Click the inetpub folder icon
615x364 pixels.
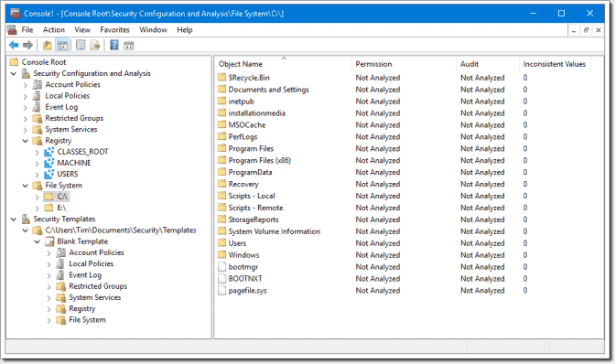click(x=222, y=102)
